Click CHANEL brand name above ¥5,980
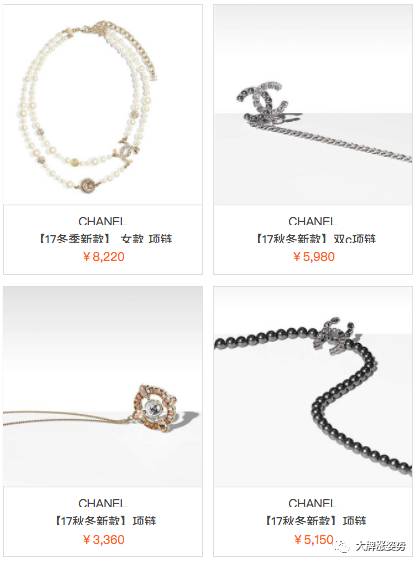 pyautogui.click(x=312, y=221)
